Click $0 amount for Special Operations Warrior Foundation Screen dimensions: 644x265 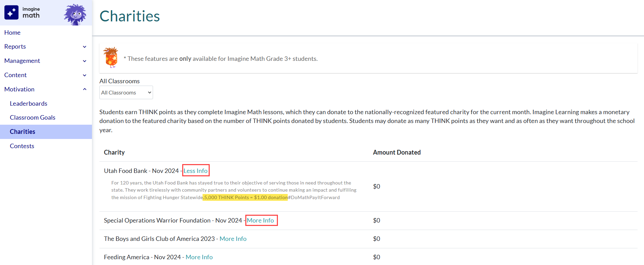(377, 220)
